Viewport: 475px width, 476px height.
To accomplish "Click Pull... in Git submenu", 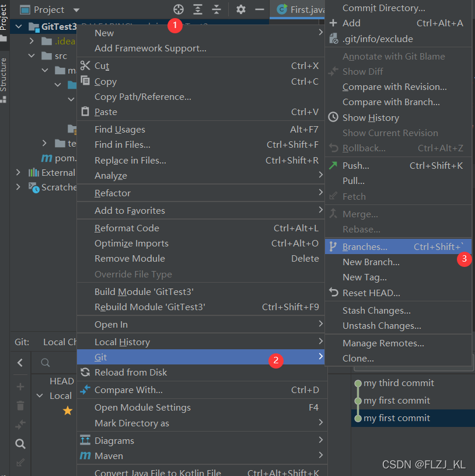I will tap(398, 181).
